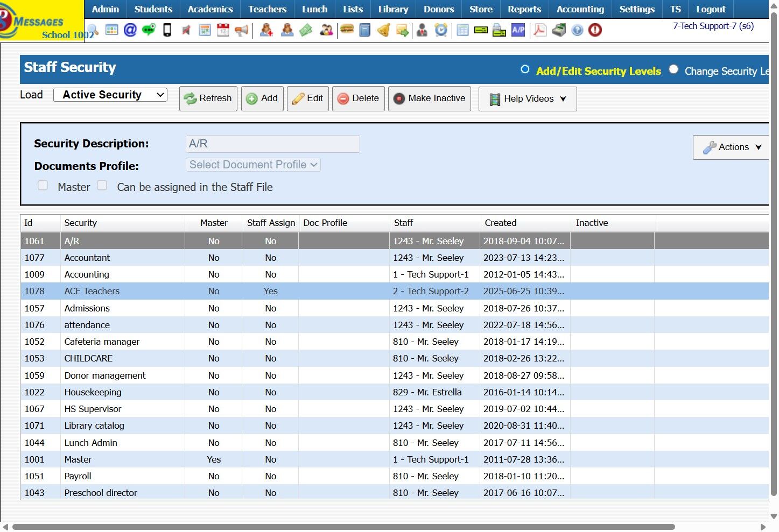Select the ACE Teachers security row
This screenshot has height=532, width=779.
click(92, 291)
